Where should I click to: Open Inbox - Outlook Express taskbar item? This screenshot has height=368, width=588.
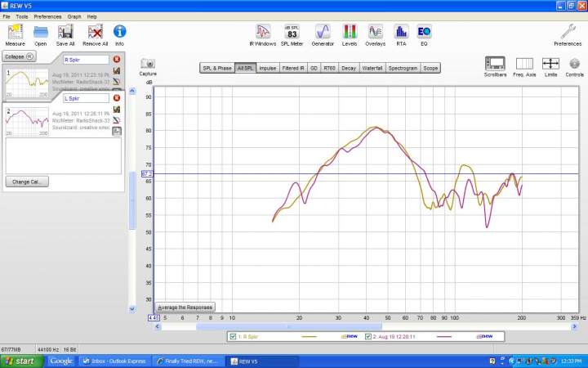click(x=114, y=361)
